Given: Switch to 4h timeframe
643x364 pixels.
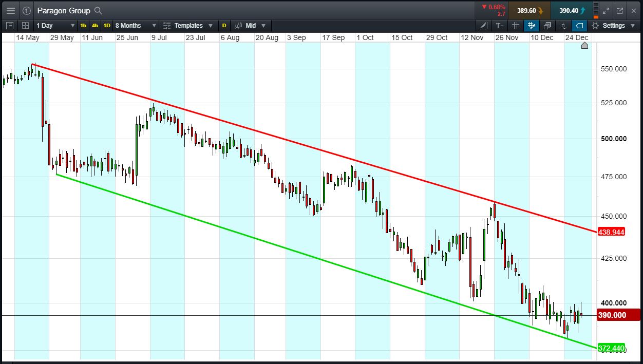Looking at the screenshot, I should coord(95,25).
